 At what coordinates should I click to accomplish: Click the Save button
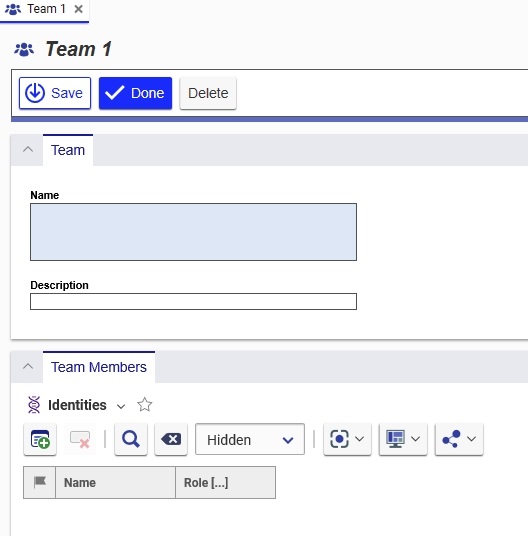55,93
